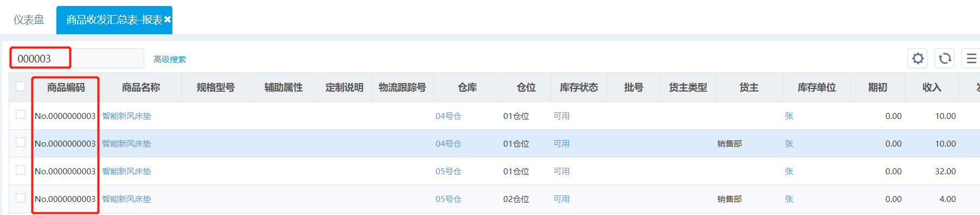The width and height of the screenshot is (980, 215).
Task: Open 智能新风床垫 link in first row
Action: tap(127, 116)
